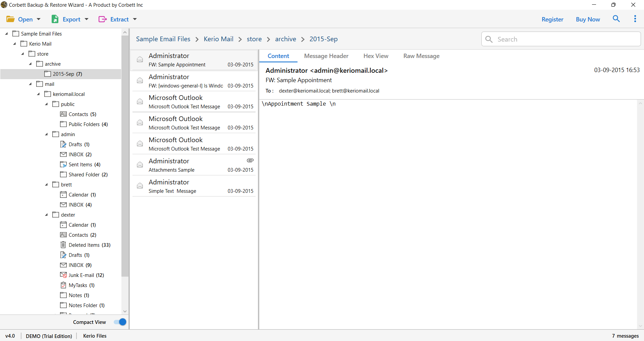Switch to the Raw Message tab
The height and width of the screenshot is (341, 644).
(421, 56)
